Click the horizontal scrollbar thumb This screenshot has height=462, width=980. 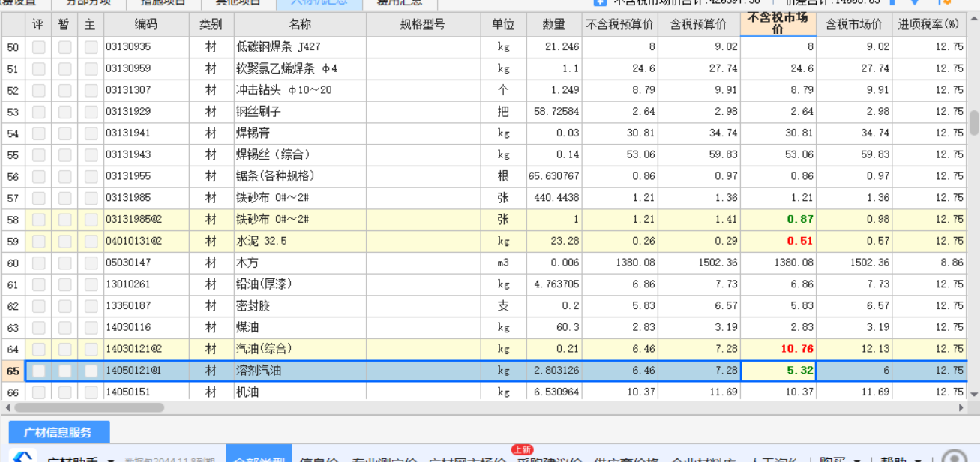(88, 407)
